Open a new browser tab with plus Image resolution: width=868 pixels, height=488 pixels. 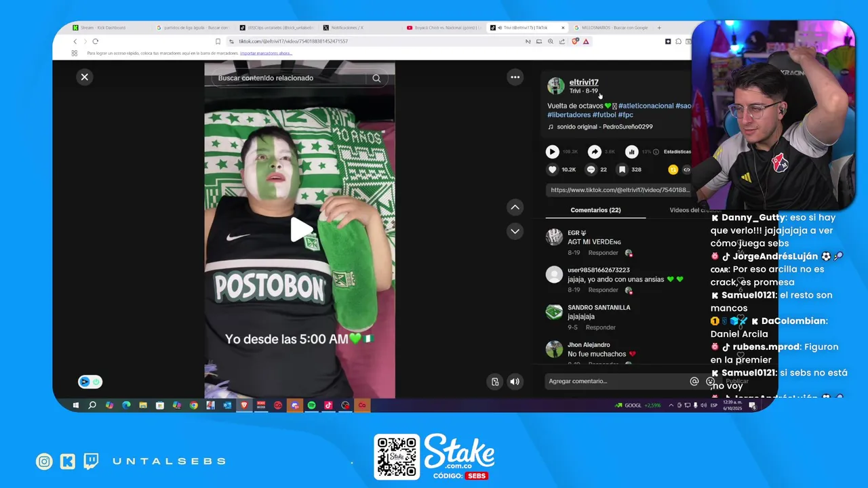click(x=659, y=28)
